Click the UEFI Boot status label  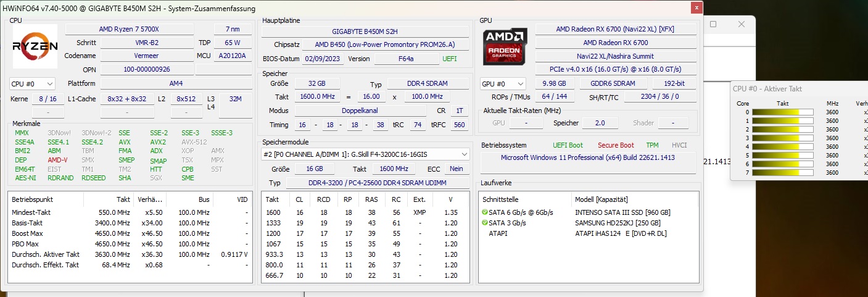click(567, 145)
